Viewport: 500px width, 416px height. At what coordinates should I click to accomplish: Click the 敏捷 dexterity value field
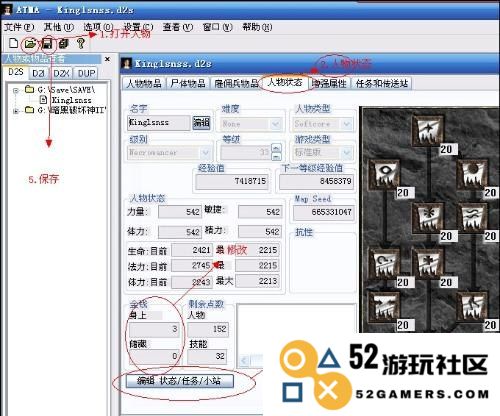point(260,212)
